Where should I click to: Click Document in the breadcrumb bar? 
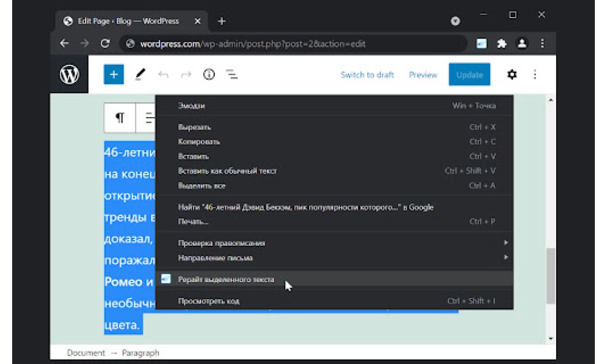pos(86,353)
